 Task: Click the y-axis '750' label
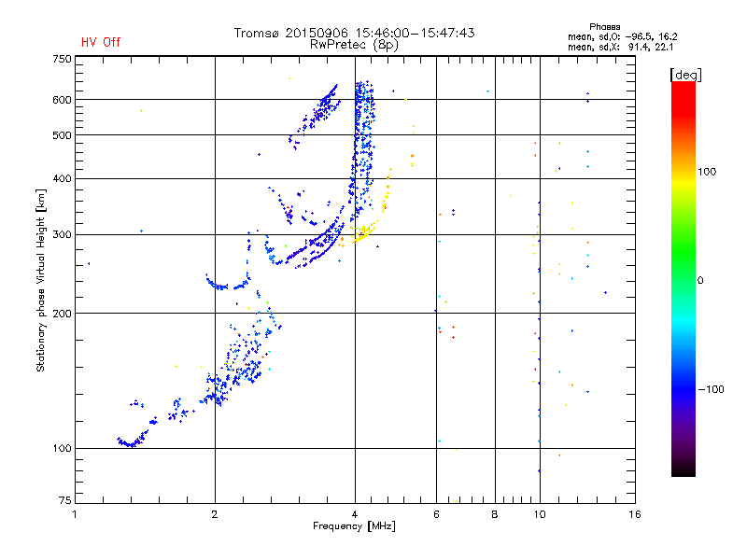click(62, 59)
